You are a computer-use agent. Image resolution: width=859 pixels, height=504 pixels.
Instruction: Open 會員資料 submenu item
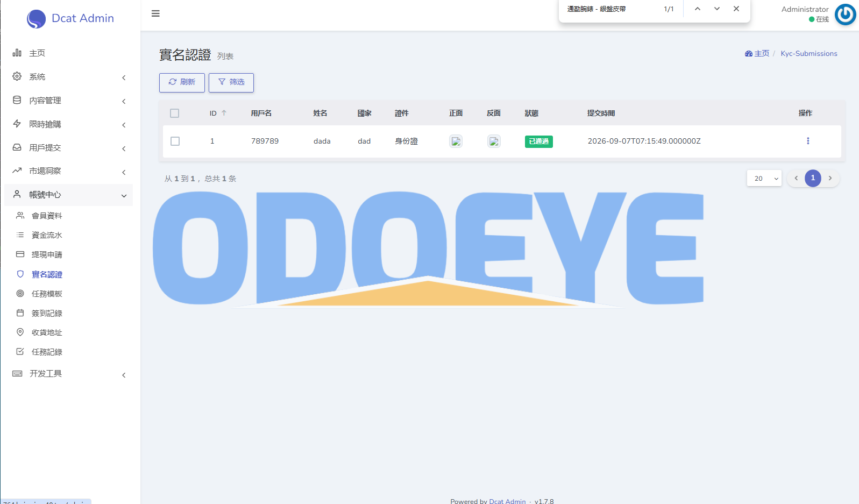(47, 216)
